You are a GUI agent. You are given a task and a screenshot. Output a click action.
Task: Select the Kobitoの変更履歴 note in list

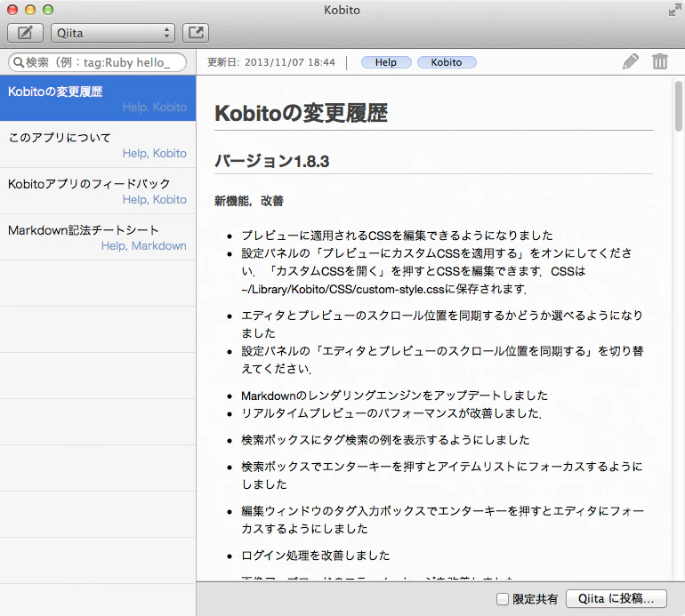(x=98, y=99)
